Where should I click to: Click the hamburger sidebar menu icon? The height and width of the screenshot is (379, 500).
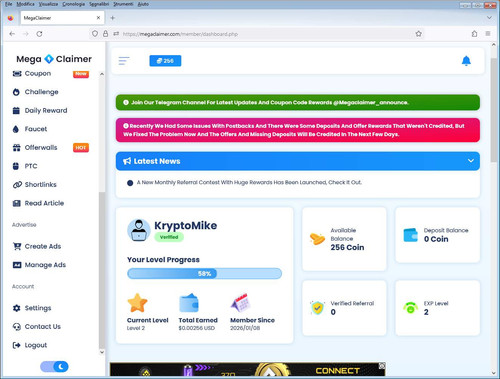click(124, 61)
